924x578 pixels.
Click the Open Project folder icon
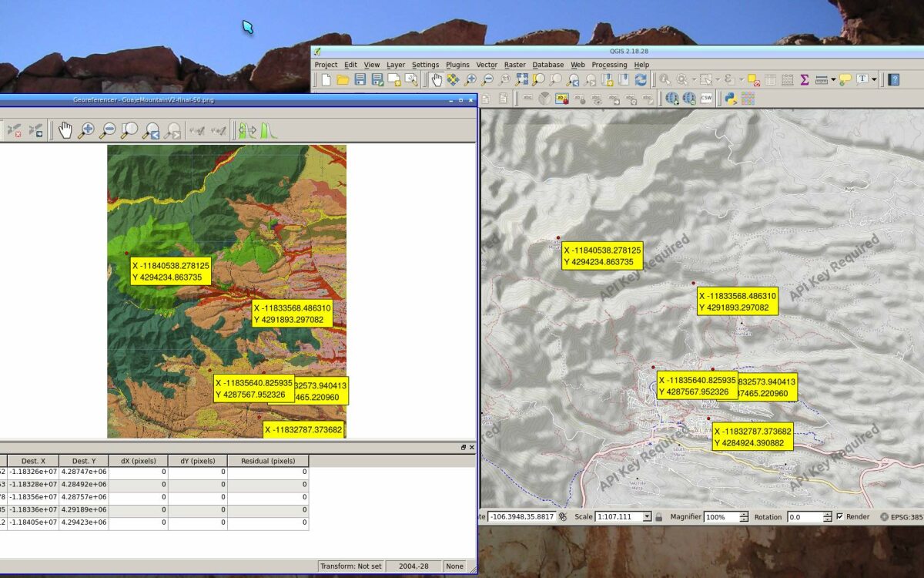click(x=343, y=79)
